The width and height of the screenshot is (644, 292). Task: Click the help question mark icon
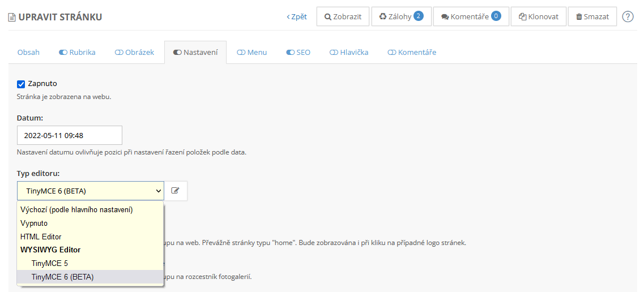click(628, 16)
